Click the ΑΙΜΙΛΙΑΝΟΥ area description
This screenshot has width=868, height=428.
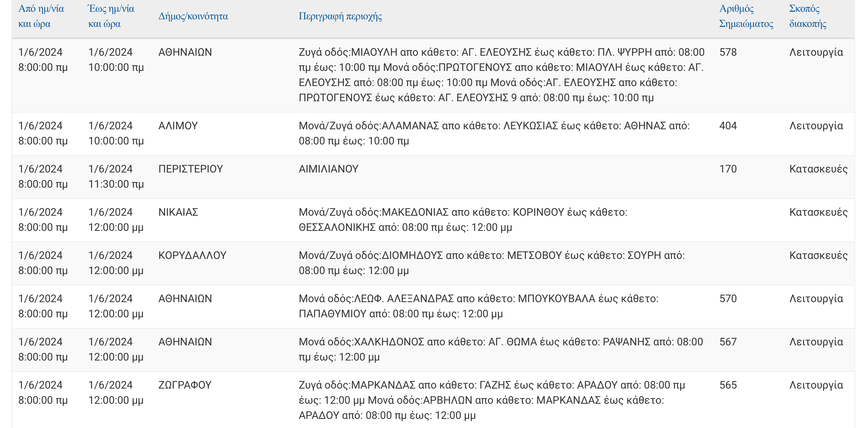click(328, 169)
